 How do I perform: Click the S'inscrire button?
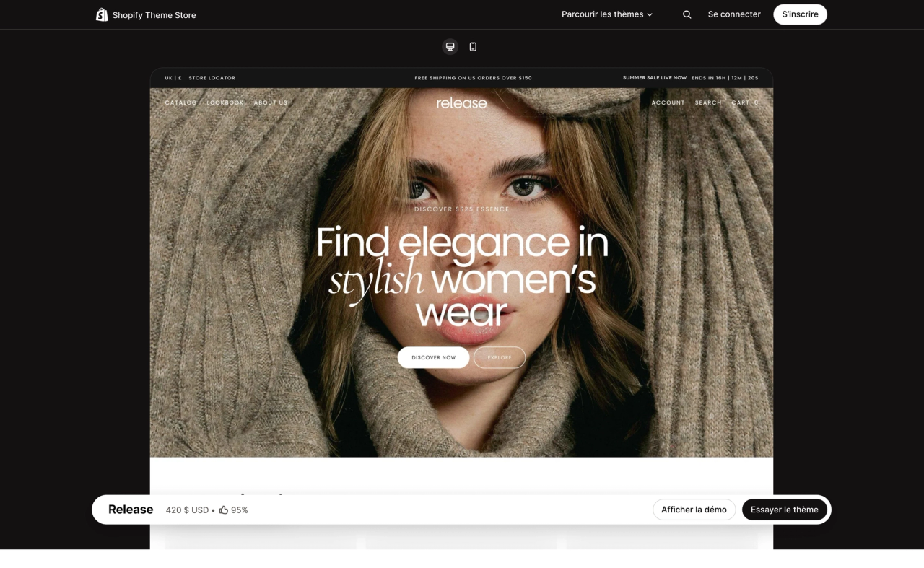800,14
